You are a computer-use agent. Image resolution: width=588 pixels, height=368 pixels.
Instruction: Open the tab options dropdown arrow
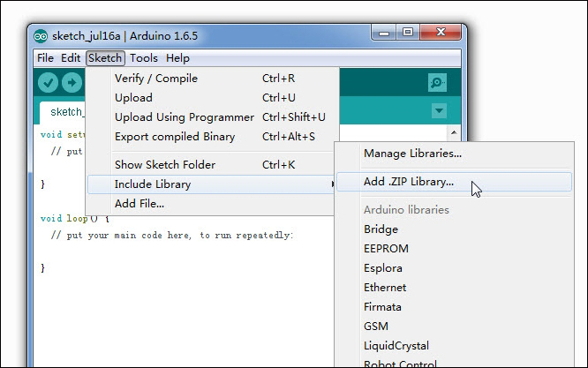(x=439, y=110)
